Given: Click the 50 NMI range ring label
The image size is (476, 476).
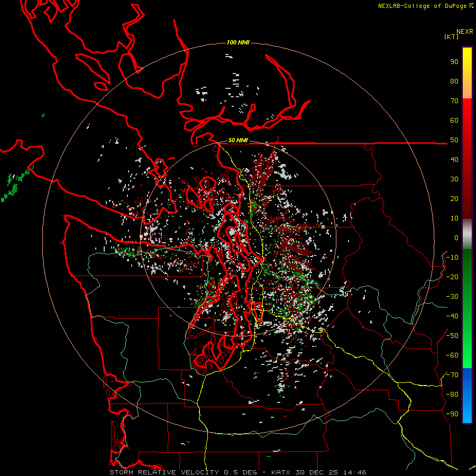Looking at the screenshot, I should (x=238, y=140).
